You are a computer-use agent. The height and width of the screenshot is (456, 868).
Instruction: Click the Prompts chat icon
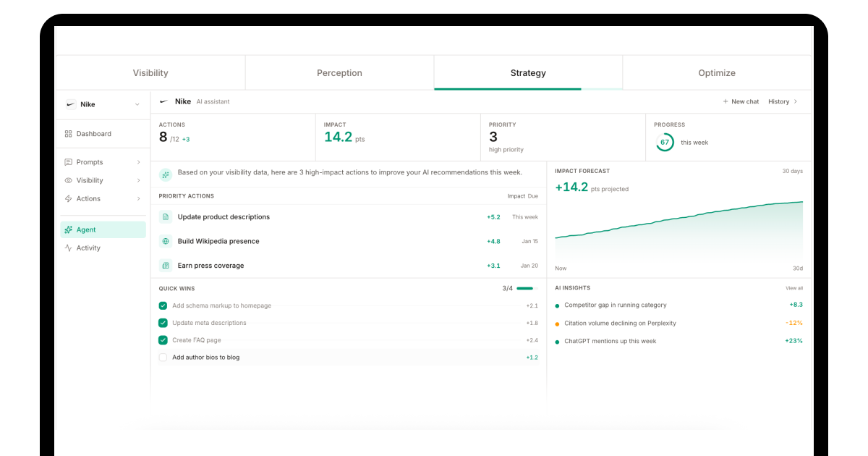[68, 162]
